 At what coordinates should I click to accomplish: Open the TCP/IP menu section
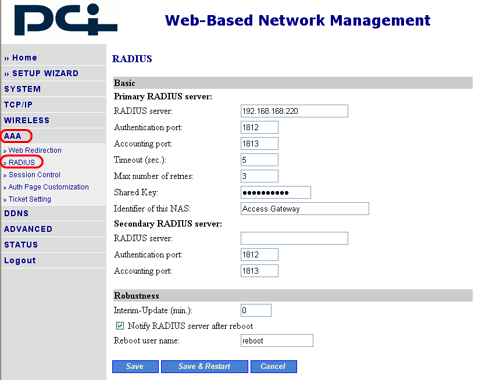click(x=18, y=105)
